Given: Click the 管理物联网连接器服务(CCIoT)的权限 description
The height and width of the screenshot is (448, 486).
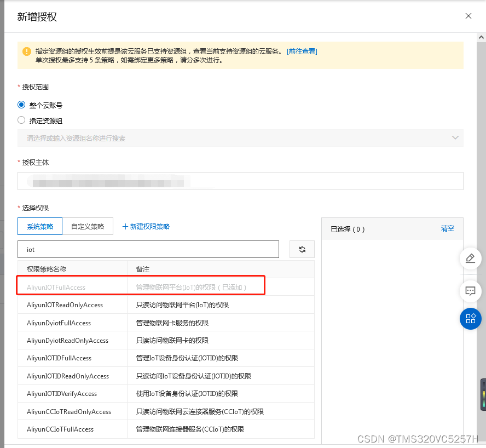Looking at the screenshot, I should (190, 429).
